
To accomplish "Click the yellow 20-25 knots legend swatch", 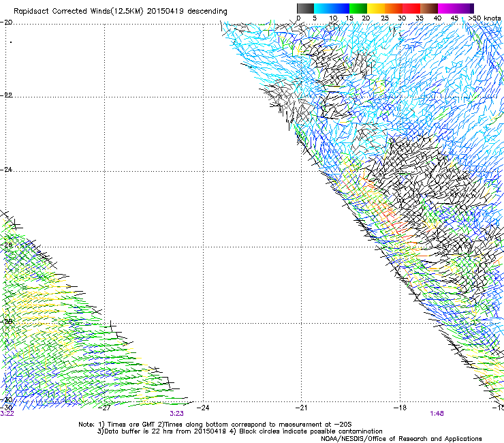I will point(376,8).
